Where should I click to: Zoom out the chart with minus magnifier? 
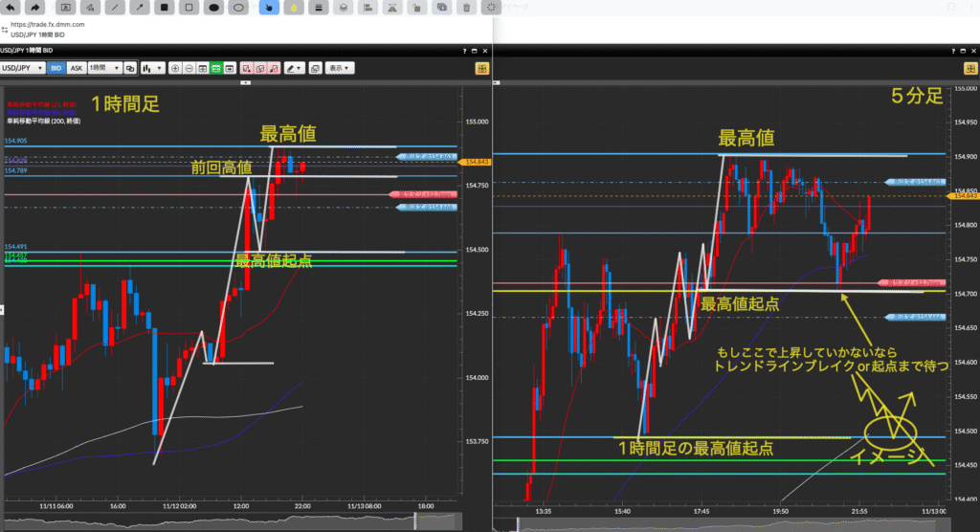[x=189, y=68]
